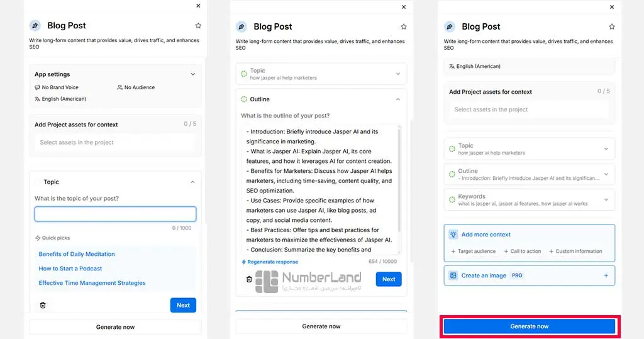
Task: Click lightning icon next to Regenerate response
Action: pos(244,262)
